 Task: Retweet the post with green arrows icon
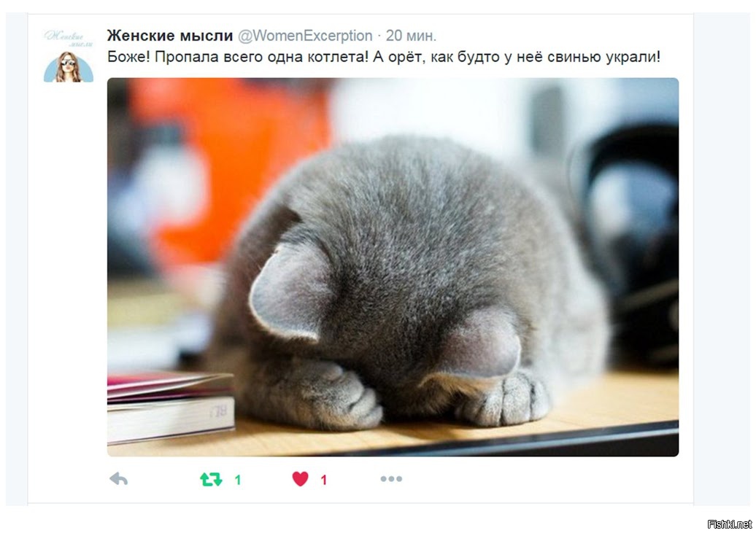click(211, 479)
